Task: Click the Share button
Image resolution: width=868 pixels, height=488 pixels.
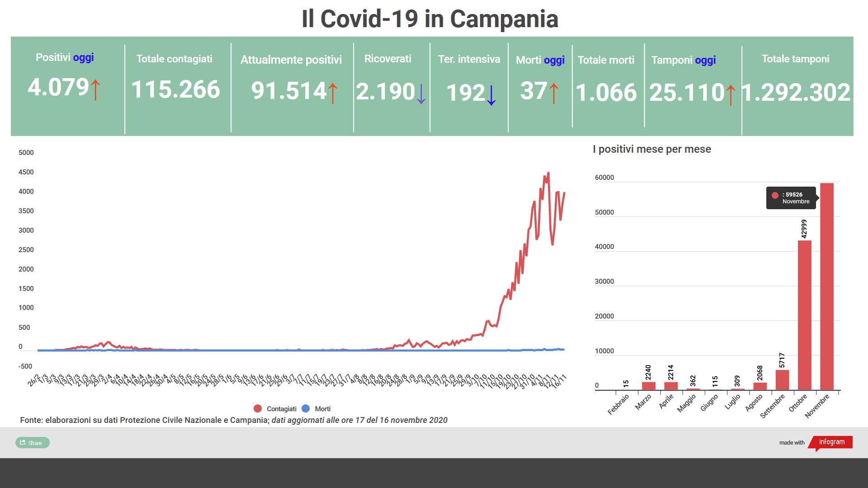Action: coord(33,443)
